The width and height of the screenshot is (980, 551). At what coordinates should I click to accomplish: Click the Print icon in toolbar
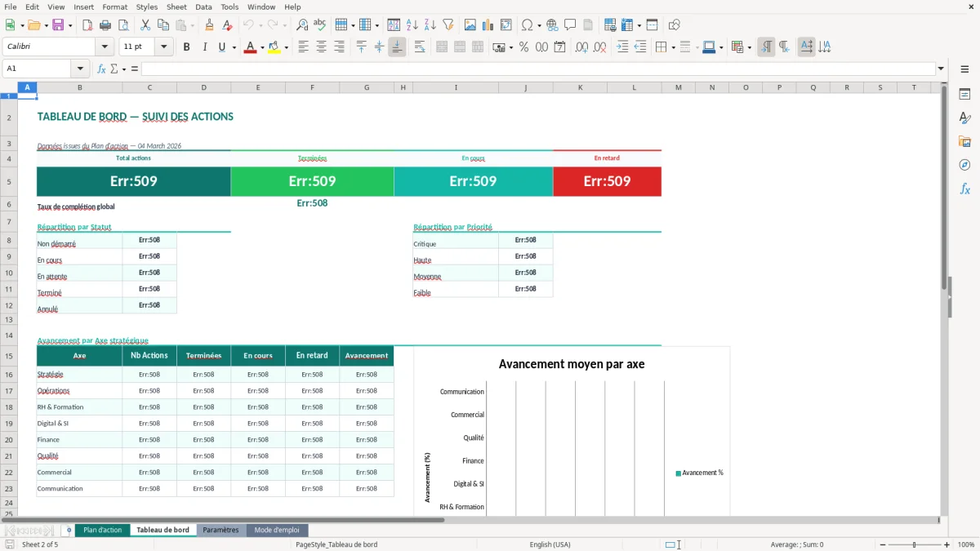(104, 25)
